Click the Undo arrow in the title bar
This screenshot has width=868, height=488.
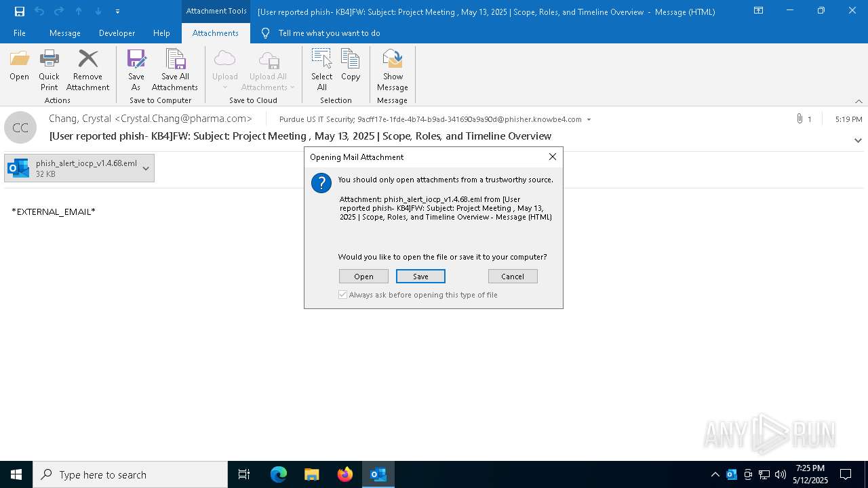[x=39, y=11]
